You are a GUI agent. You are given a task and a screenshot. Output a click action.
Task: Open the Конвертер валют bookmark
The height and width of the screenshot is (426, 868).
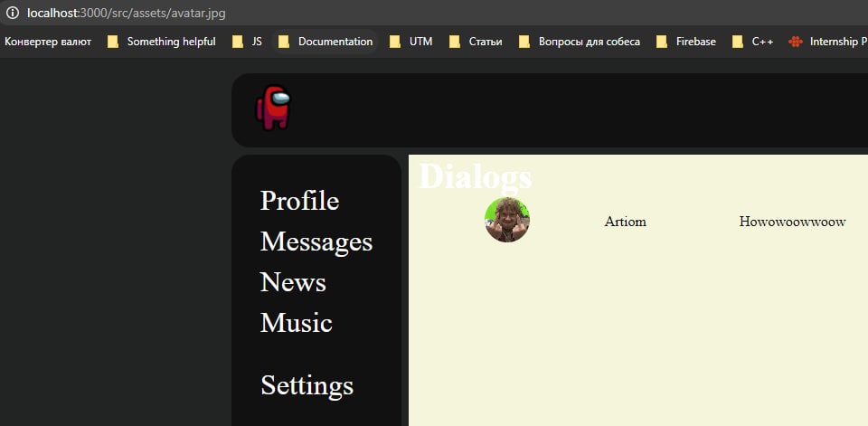(48, 42)
